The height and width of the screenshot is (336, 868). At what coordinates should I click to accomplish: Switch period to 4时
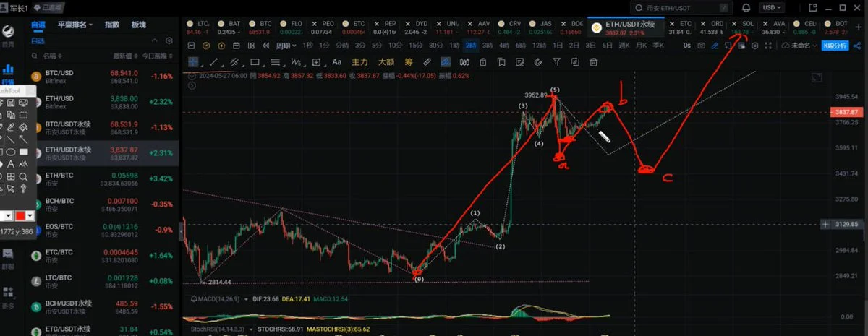pyautogui.click(x=506, y=46)
